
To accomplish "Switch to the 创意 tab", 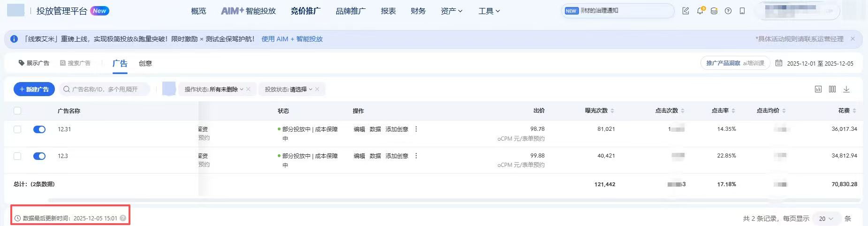I will point(145,63).
